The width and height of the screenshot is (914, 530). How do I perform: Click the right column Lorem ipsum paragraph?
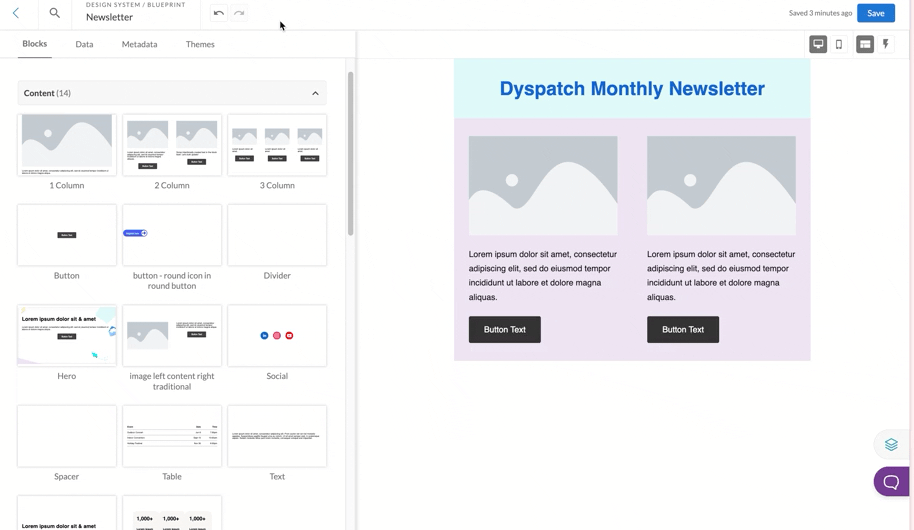click(721, 275)
